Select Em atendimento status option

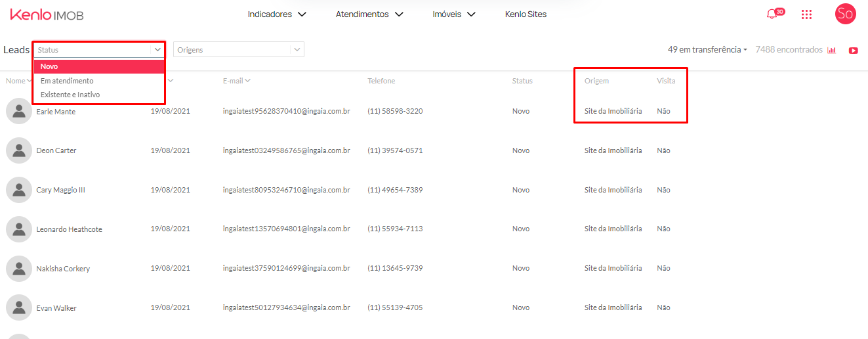(98, 81)
